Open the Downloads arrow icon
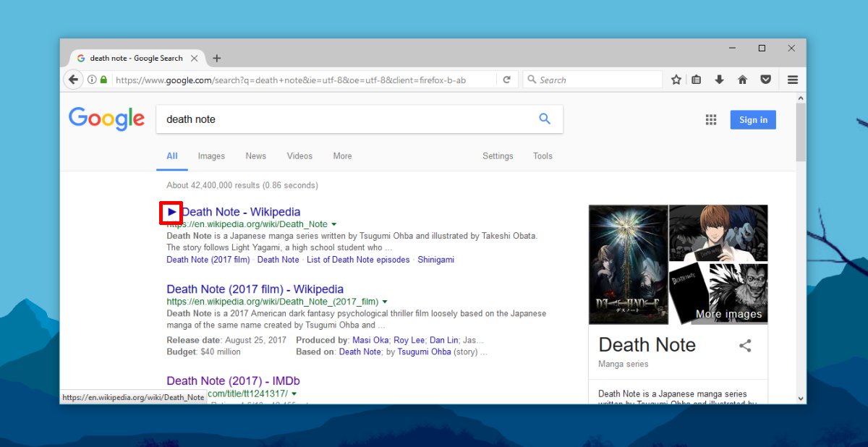The width and height of the screenshot is (868, 447). tap(719, 80)
